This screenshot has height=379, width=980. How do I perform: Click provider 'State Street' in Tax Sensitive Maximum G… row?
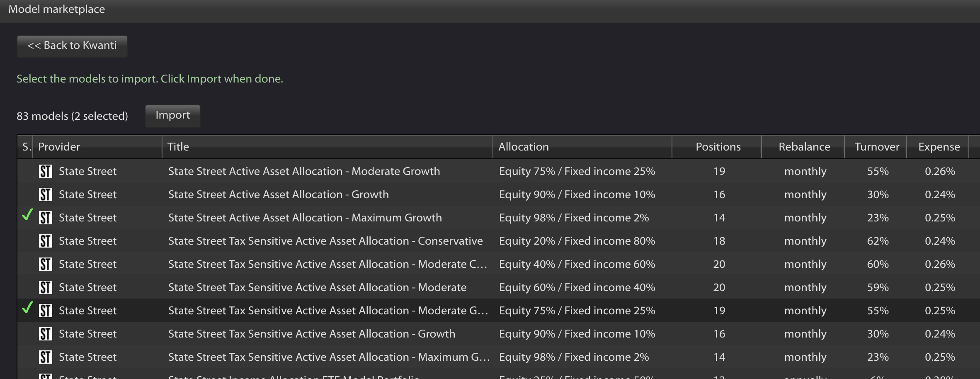pyautogui.click(x=88, y=357)
